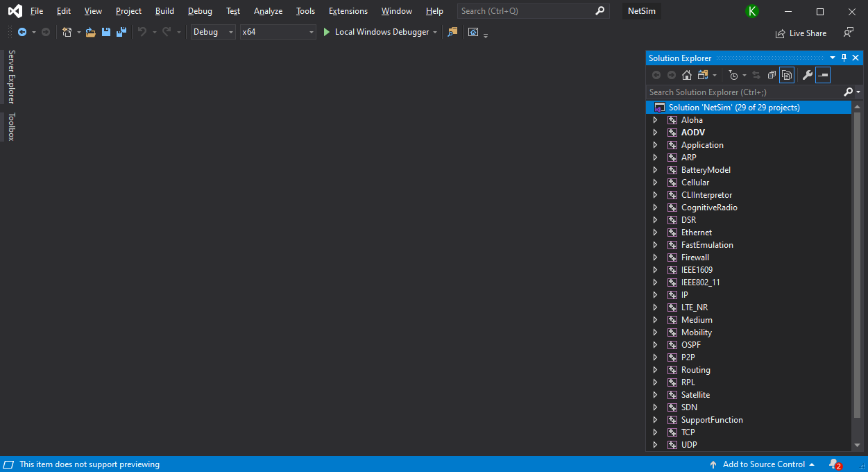This screenshot has height=472, width=868.
Task: Click the green Start debugging play icon
Action: point(327,32)
